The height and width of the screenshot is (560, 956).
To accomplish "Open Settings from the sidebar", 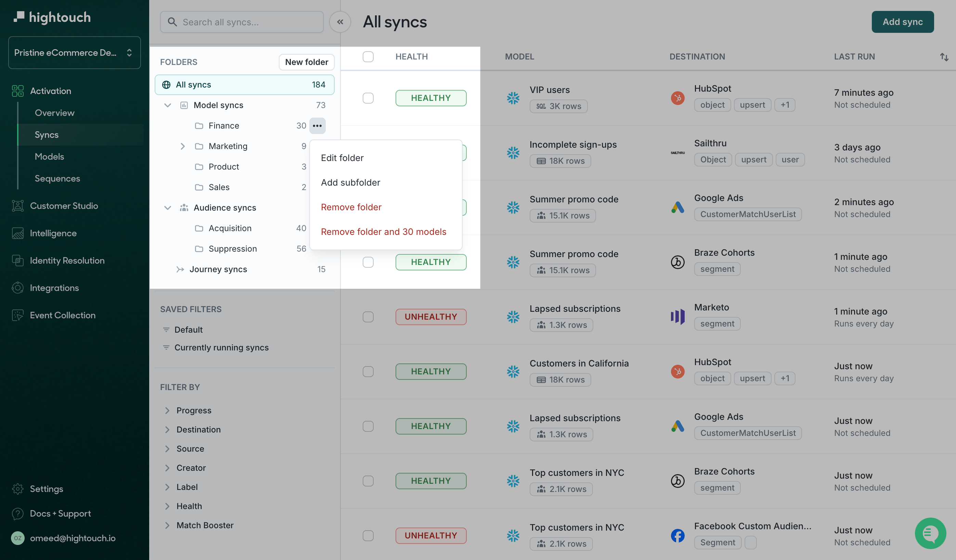I will [x=46, y=489].
